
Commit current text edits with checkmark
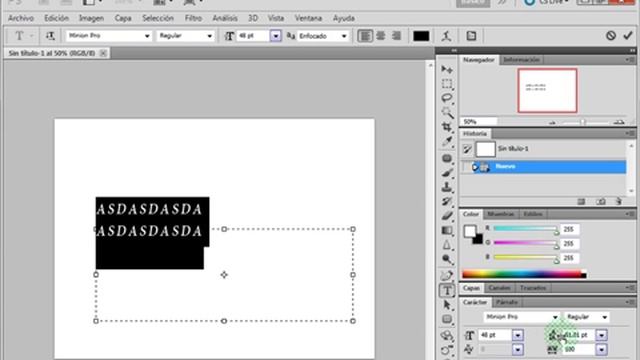(x=628, y=36)
